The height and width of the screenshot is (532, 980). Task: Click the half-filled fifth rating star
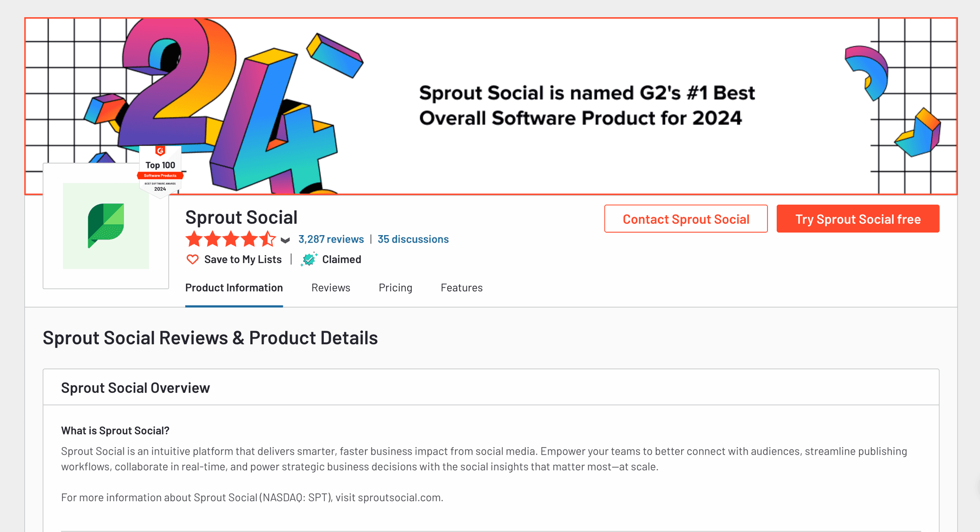point(268,239)
